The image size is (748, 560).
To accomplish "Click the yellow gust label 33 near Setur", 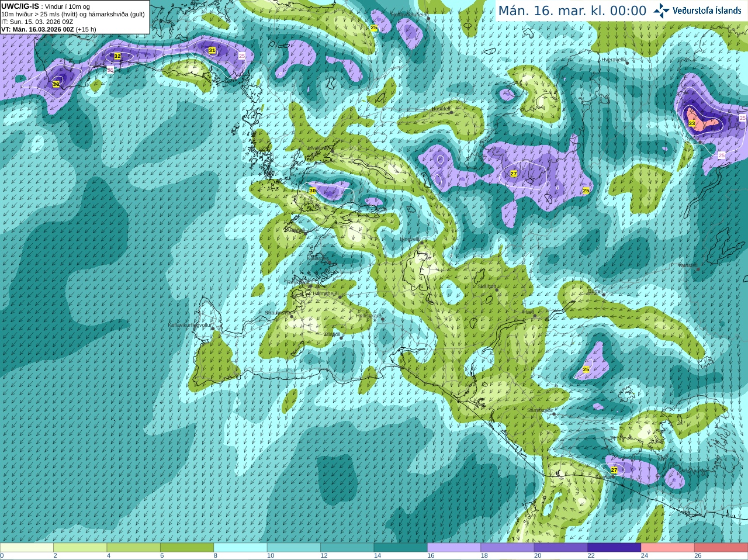I will pos(692,123).
